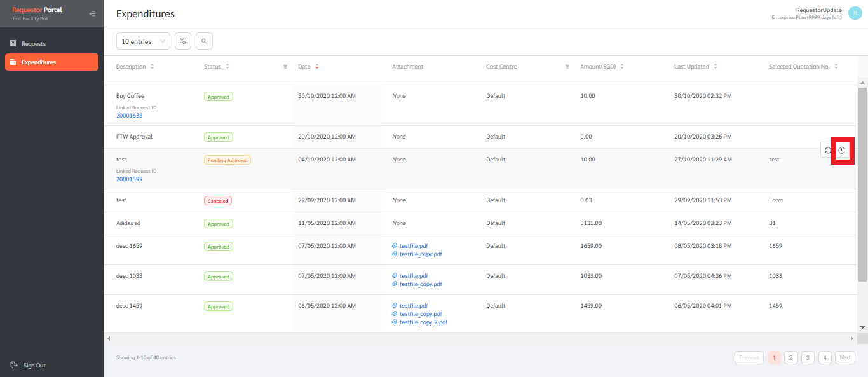Screen dimensions: 868x377
Task: Click the horizontal scrollbar right arrow
Action: (852, 338)
